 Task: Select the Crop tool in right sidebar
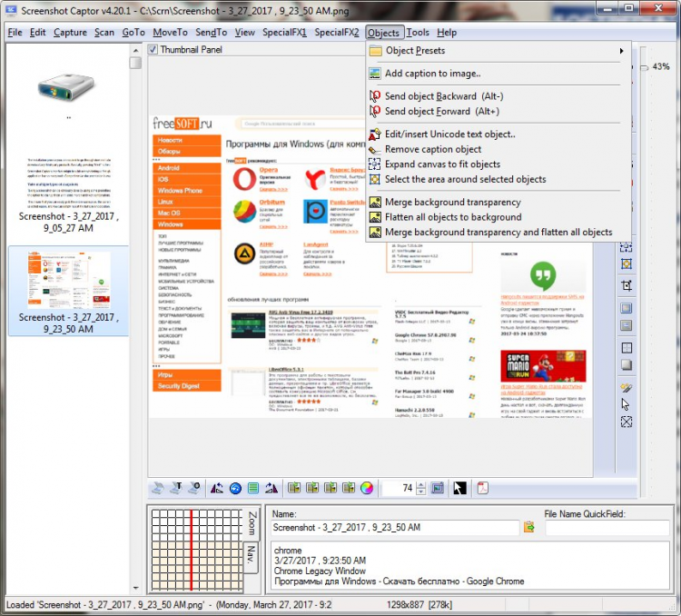[x=626, y=285]
